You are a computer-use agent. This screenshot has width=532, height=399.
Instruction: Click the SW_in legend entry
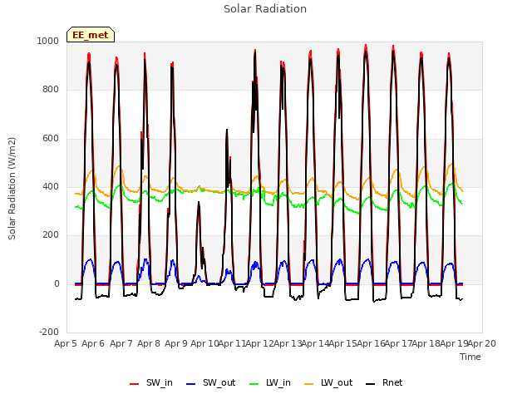click(151, 383)
